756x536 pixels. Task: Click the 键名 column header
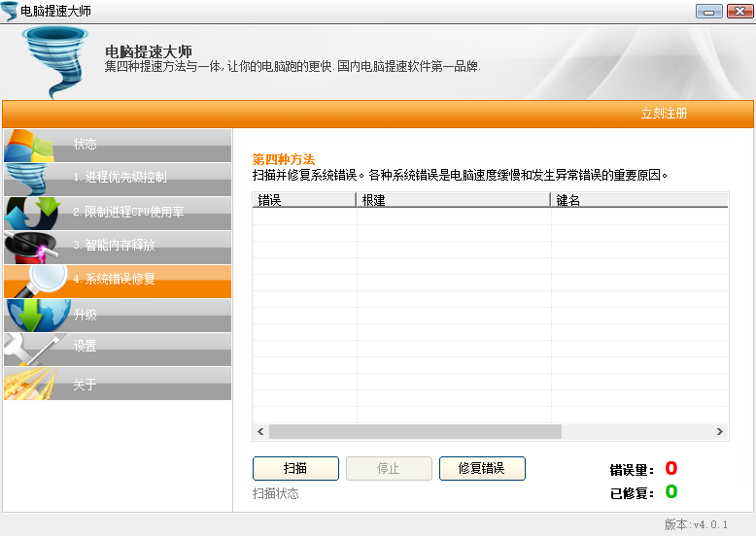tap(639, 200)
